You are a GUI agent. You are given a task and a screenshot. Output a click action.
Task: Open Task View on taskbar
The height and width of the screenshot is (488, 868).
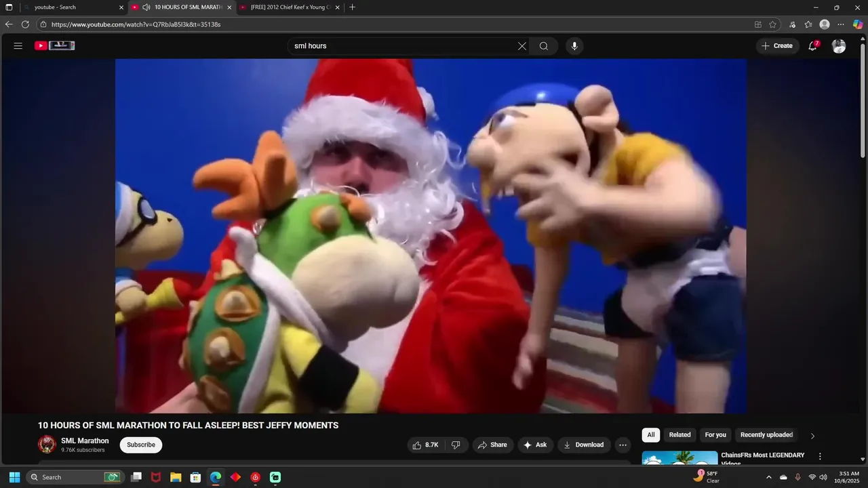[136, 477]
